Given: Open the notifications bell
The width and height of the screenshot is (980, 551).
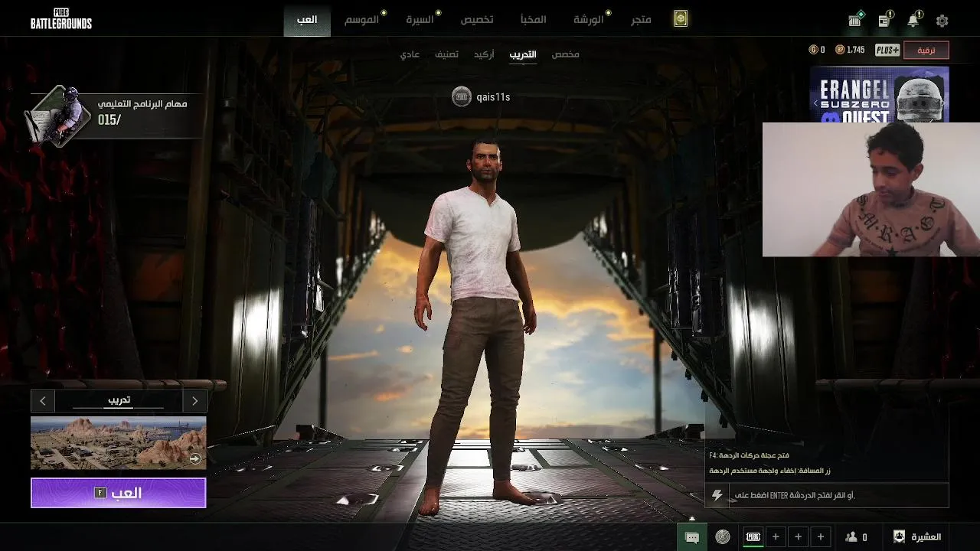Looking at the screenshot, I should pyautogui.click(x=913, y=21).
